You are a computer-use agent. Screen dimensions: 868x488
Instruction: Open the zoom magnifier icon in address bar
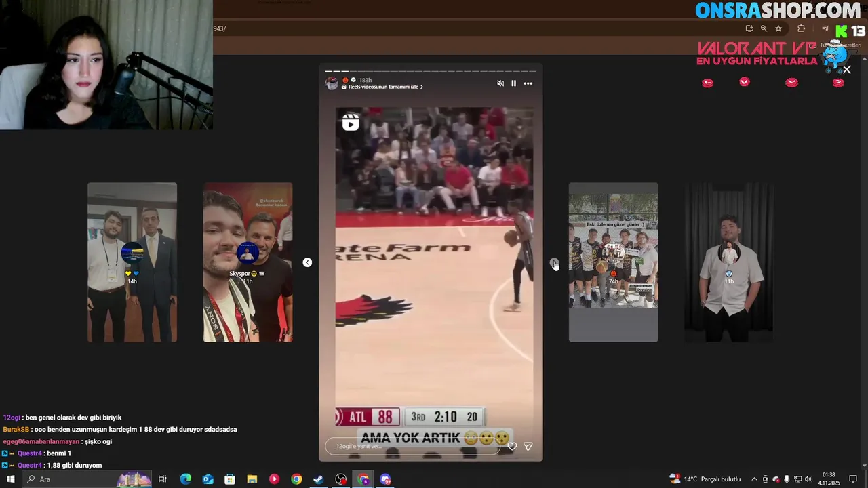pos(764,28)
